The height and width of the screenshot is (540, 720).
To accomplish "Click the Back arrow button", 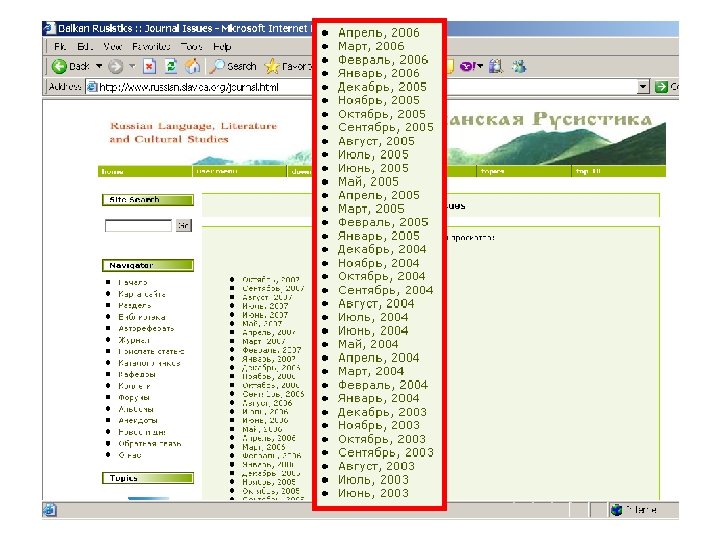I will coord(70,67).
